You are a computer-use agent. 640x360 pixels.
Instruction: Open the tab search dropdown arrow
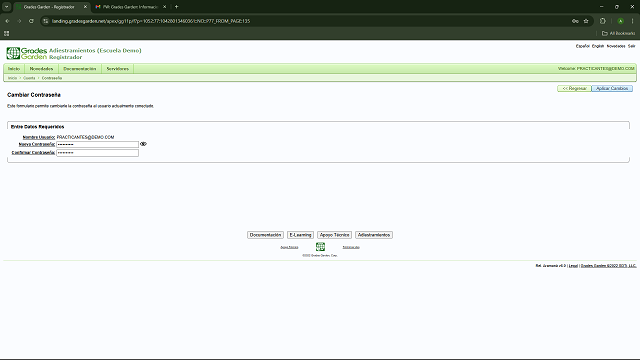coord(7,7)
